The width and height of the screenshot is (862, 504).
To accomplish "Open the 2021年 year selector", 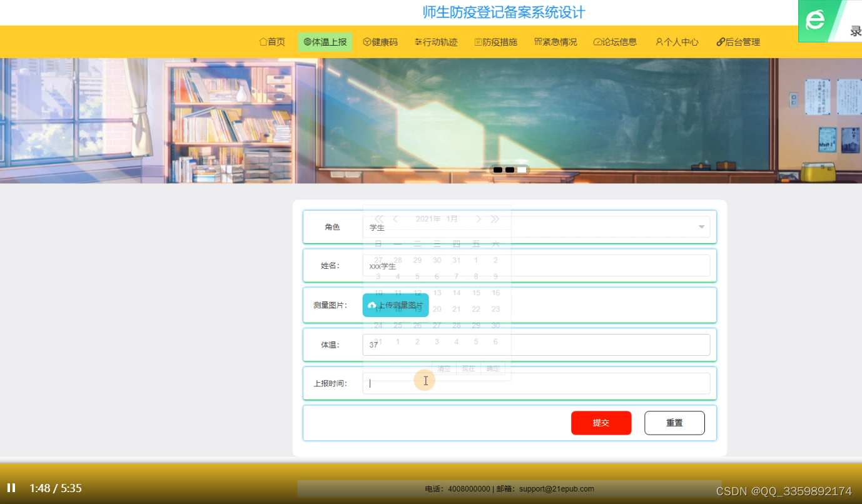I will coord(428,219).
